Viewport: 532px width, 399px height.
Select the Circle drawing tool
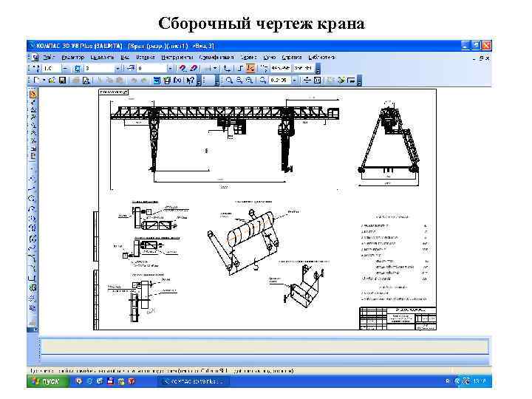(33, 199)
